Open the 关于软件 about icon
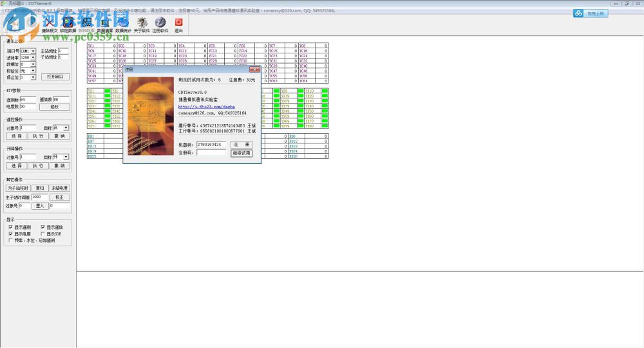 click(142, 24)
